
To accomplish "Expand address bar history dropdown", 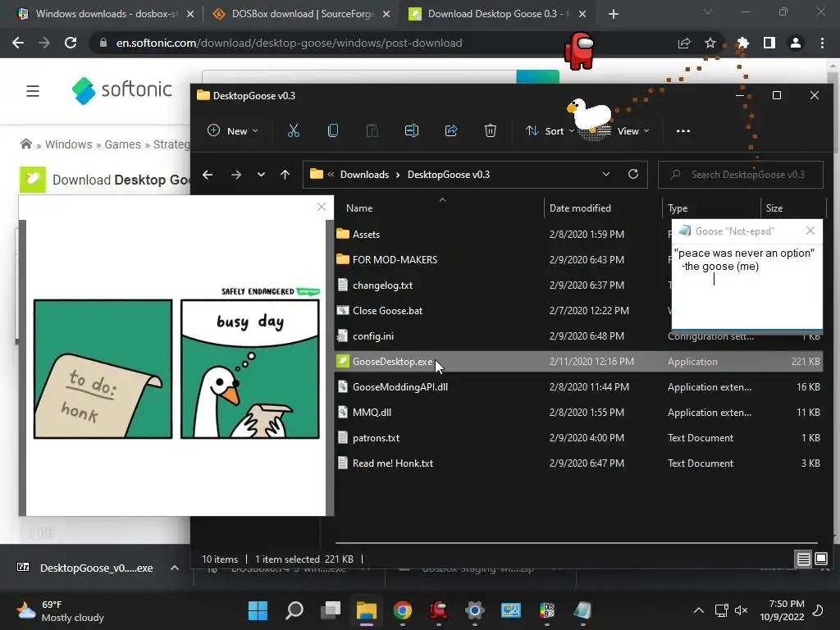I will 606,174.
